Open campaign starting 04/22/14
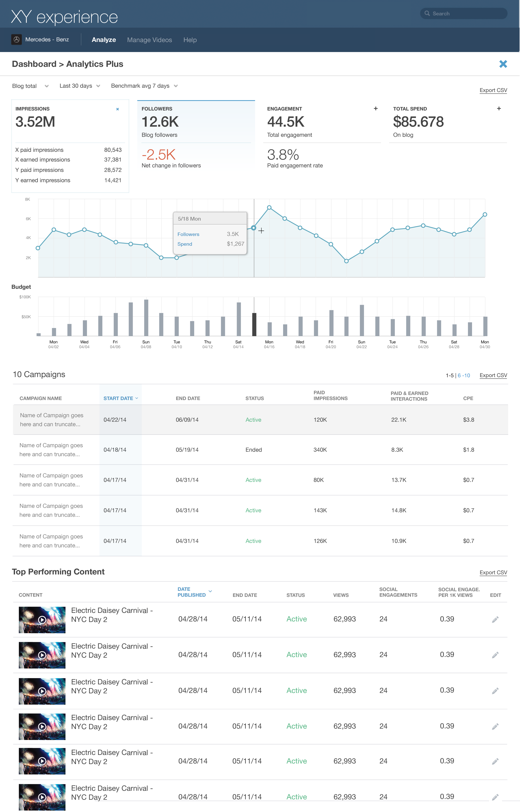Image resolution: width=520 pixels, height=812 pixels. click(x=260, y=420)
